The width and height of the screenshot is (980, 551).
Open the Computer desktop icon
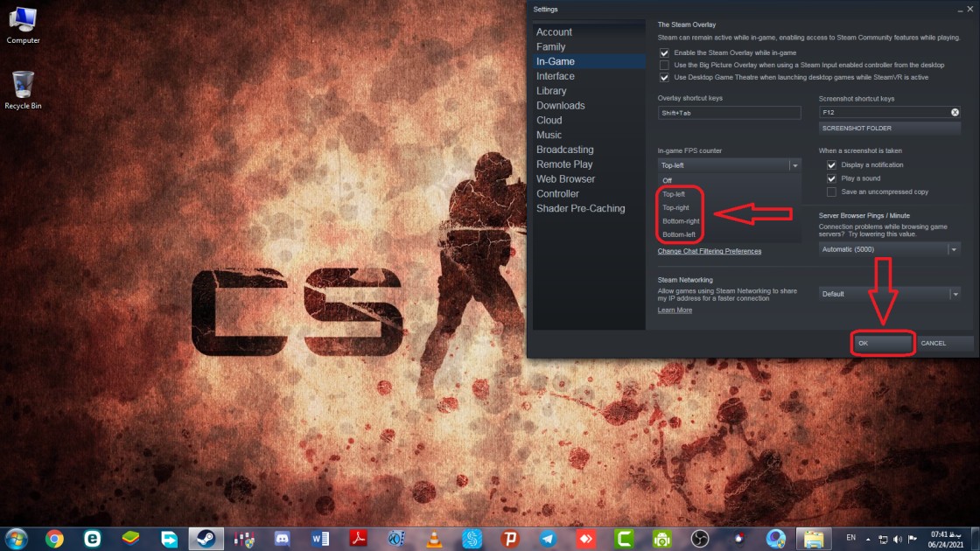pyautogui.click(x=23, y=25)
